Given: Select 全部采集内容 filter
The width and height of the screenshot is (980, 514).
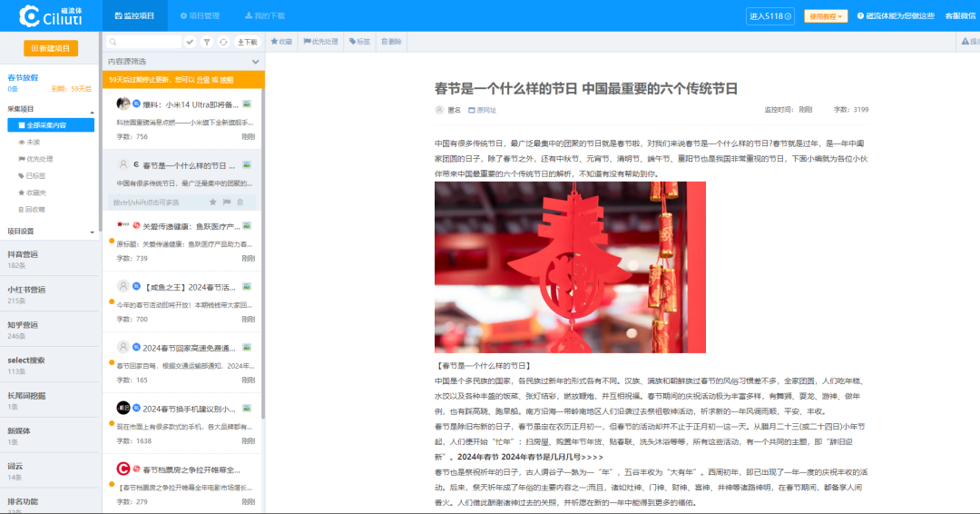Looking at the screenshot, I should click(x=51, y=125).
